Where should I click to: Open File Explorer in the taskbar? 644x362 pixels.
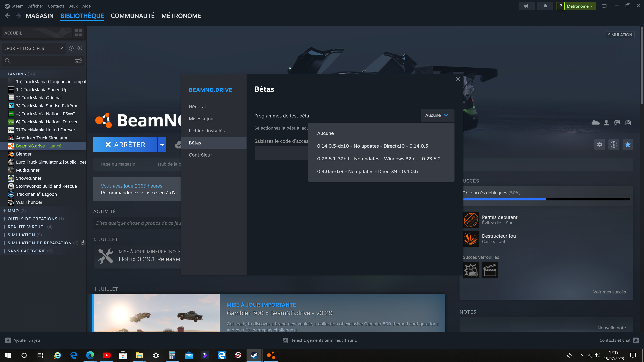coord(139,355)
